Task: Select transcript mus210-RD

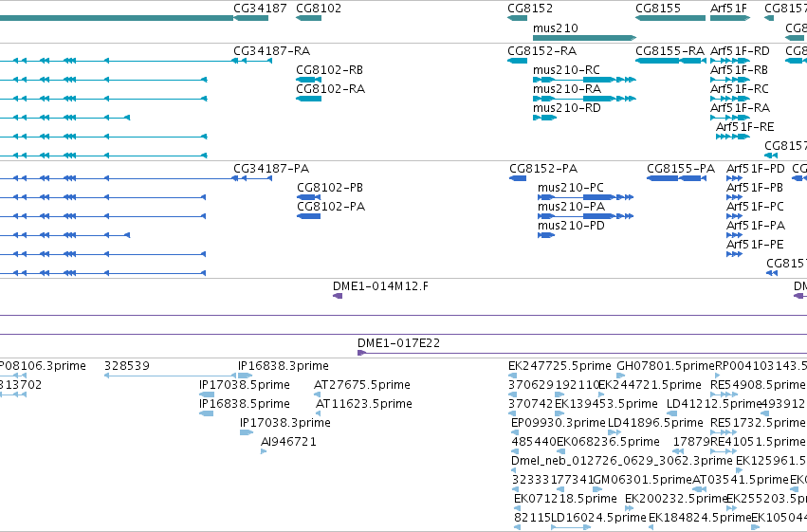Action: click(567, 108)
